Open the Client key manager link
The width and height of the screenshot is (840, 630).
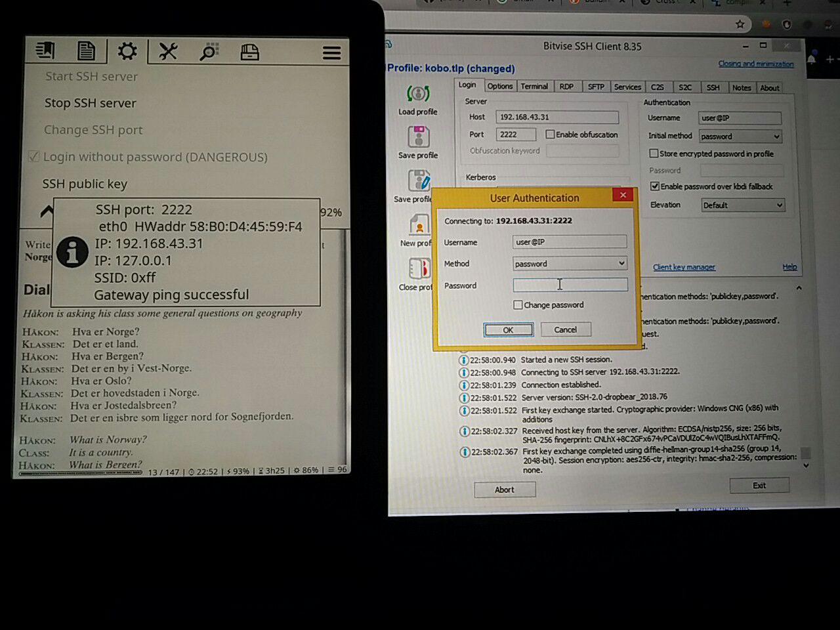[684, 267]
